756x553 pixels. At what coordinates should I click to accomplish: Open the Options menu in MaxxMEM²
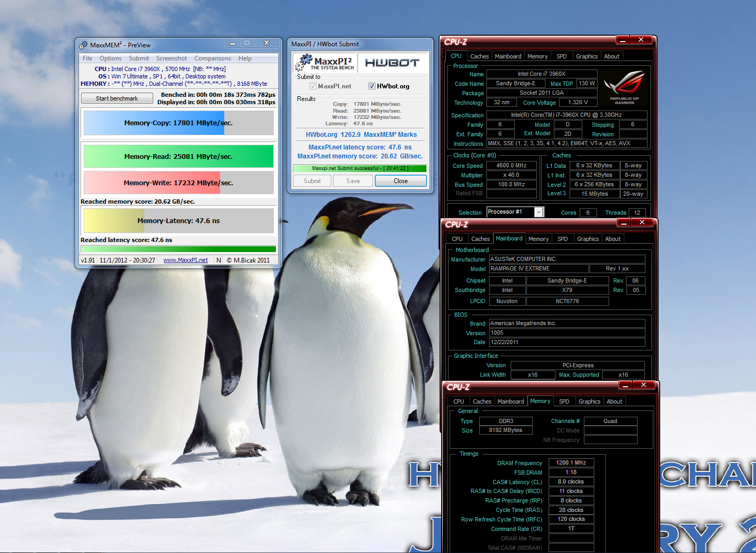click(x=111, y=58)
